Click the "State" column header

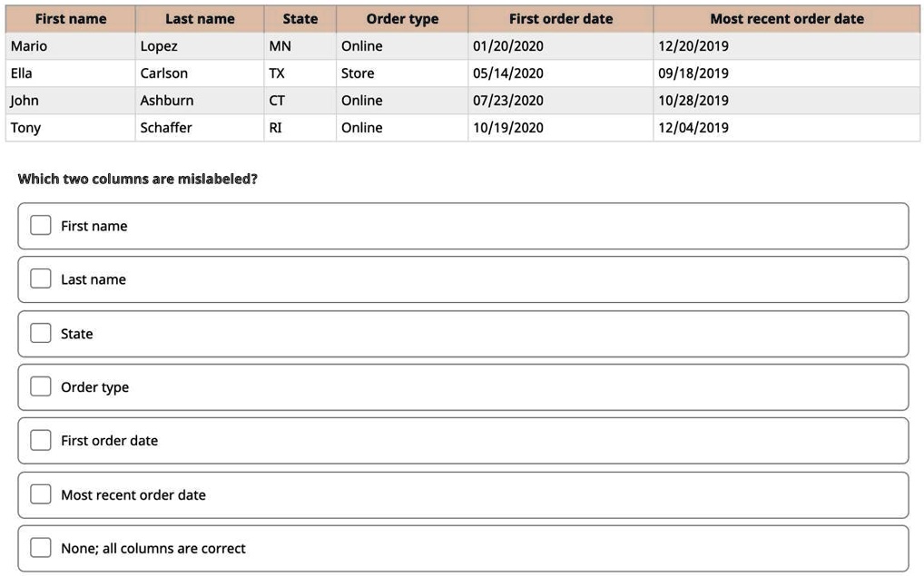pos(300,19)
